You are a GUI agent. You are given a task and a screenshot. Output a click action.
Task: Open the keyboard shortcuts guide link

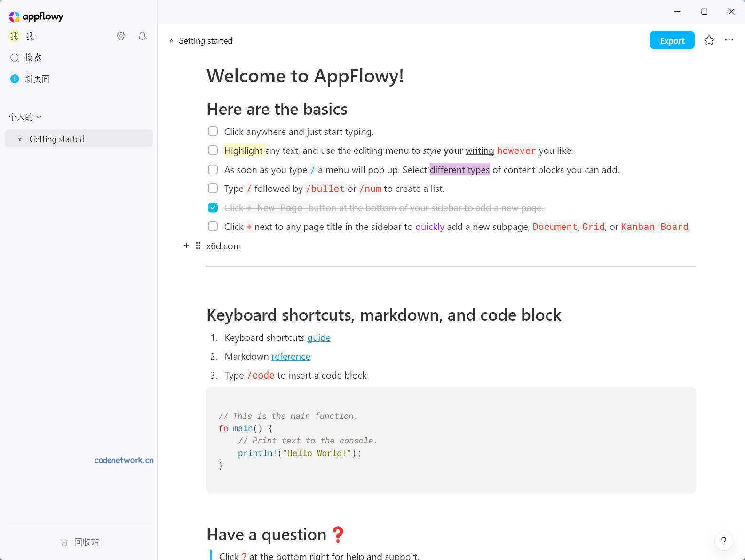[x=319, y=338]
